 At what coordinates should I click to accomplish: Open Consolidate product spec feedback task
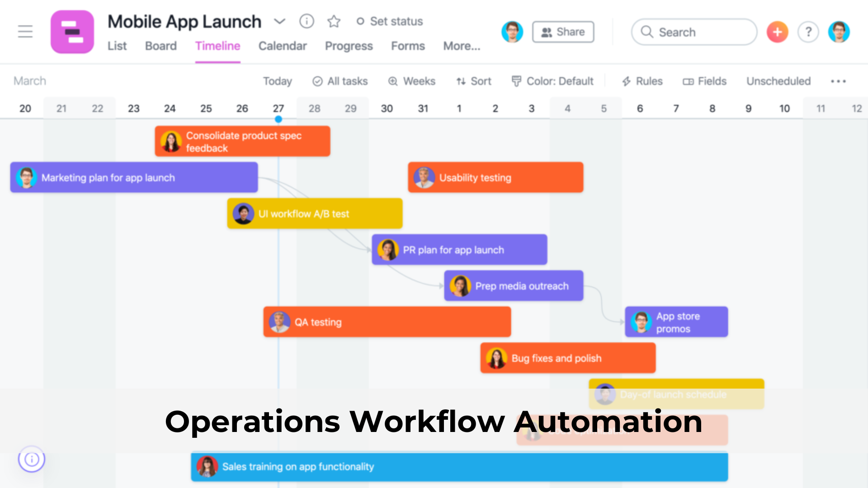click(x=243, y=141)
